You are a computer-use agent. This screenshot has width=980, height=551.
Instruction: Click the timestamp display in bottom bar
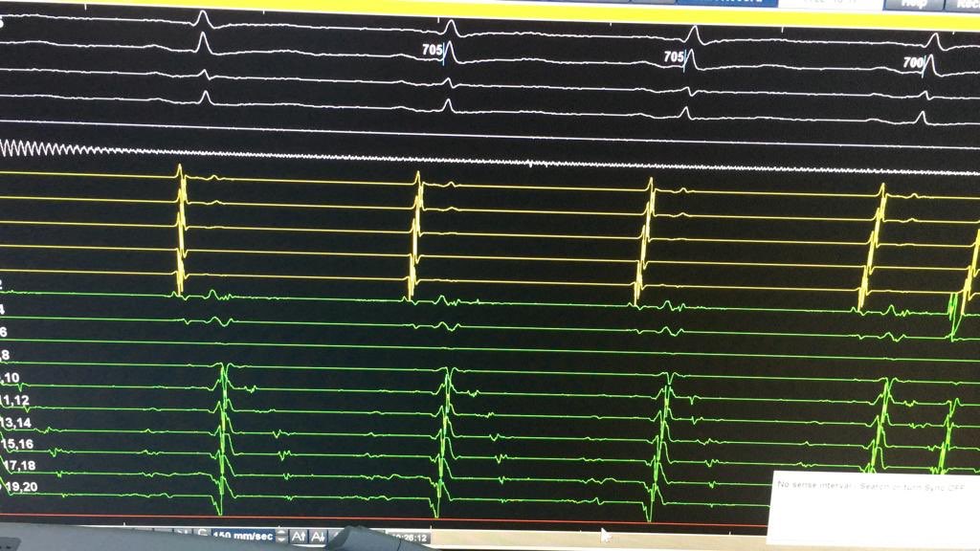[x=410, y=538]
